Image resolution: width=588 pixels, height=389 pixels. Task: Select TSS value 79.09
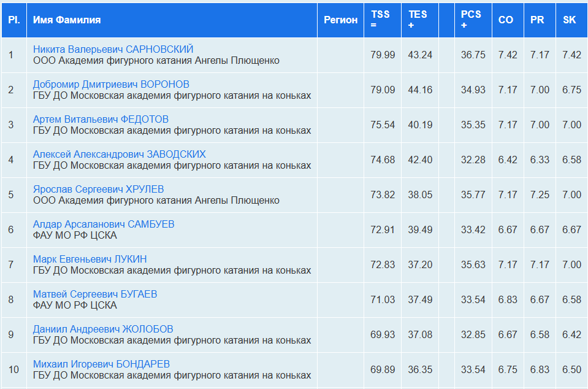pos(383,90)
